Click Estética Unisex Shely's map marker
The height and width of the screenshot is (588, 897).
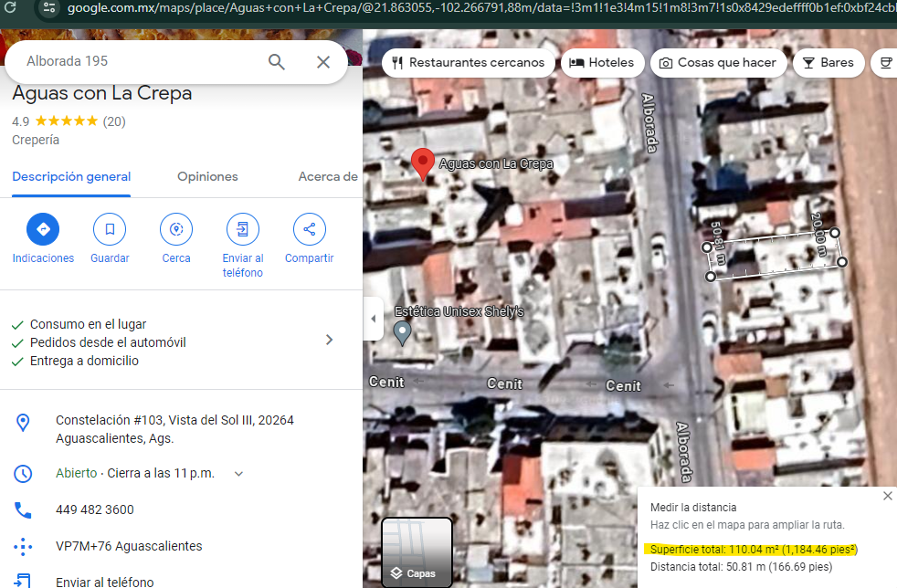pos(402,332)
